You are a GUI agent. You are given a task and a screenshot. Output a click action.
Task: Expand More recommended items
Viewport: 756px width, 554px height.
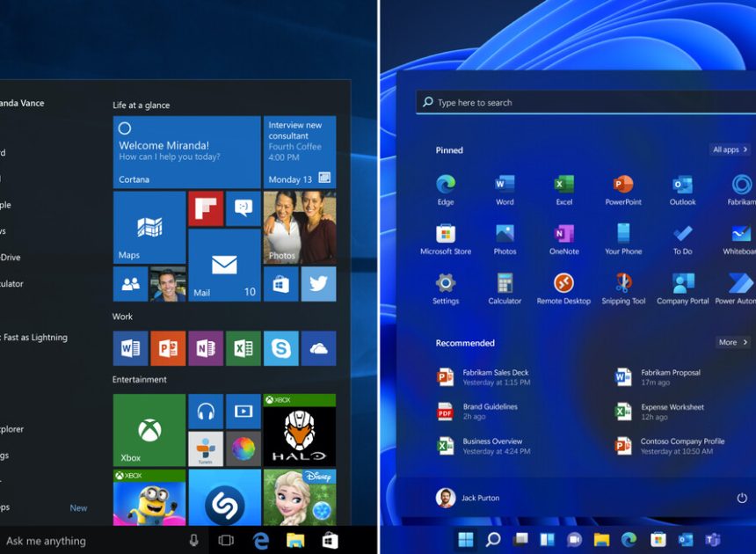click(x=733, y=342)
